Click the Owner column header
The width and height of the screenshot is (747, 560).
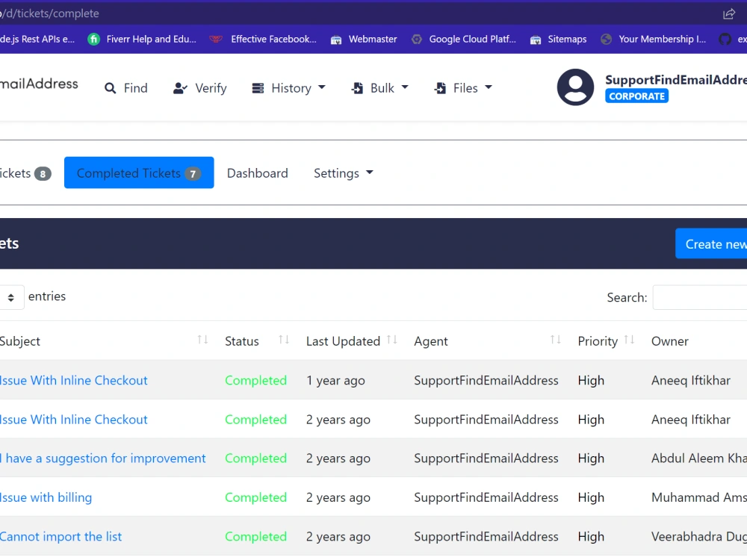(x=669, y=341)
